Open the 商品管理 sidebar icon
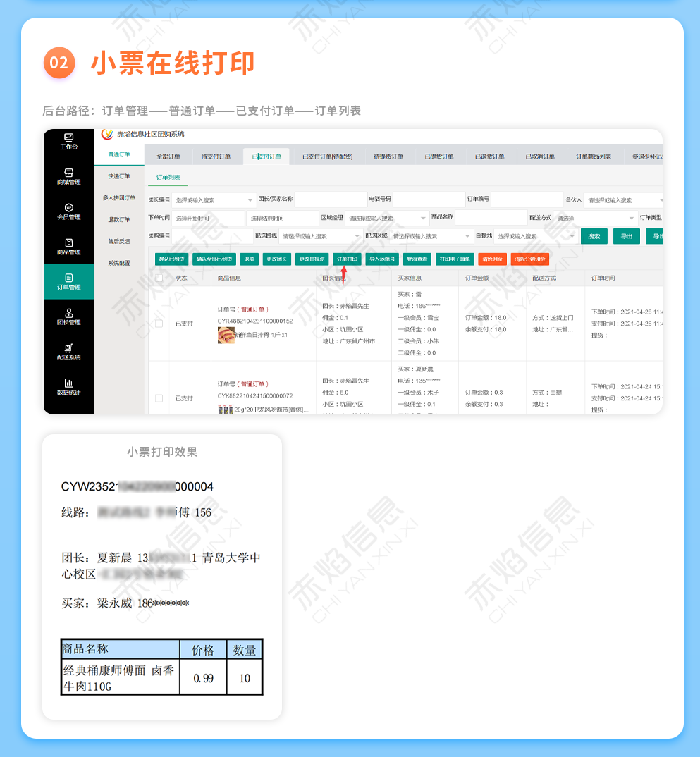Viewport: 700px width, 757px height. click(68, 243)
